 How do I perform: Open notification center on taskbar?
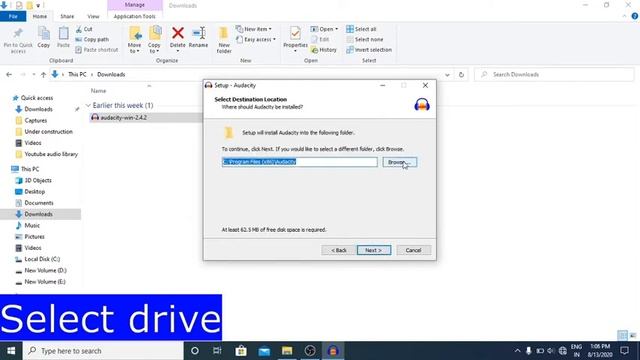(624, 351)
